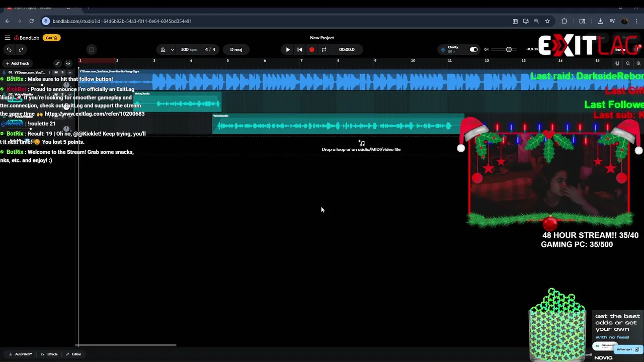
Task: Click the New Project title
Action: [x=322, y=38]
